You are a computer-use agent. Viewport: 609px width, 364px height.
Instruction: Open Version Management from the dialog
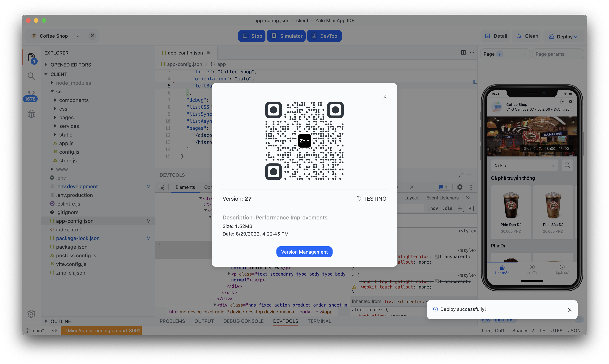304,252
